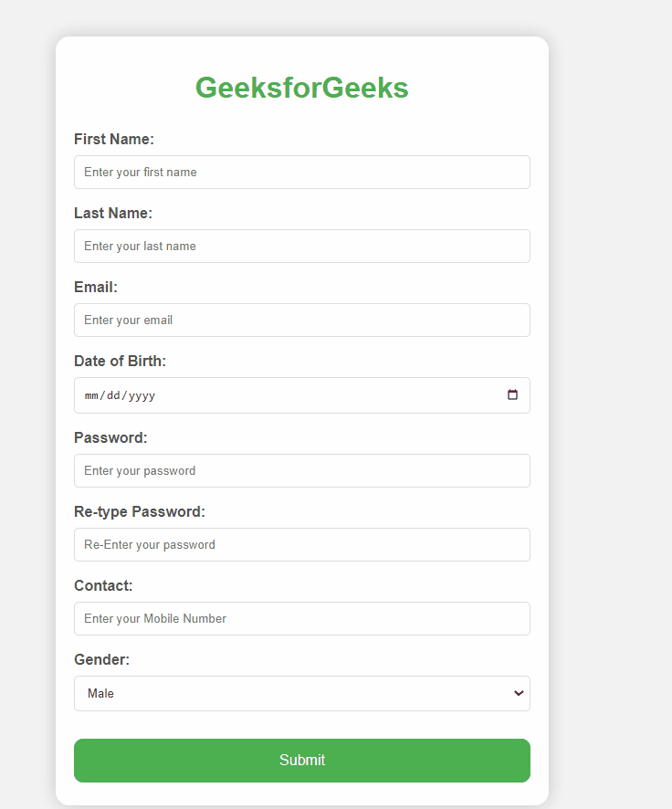Click the email entry field
Viewport: 672px width, 809px height.
302,320
